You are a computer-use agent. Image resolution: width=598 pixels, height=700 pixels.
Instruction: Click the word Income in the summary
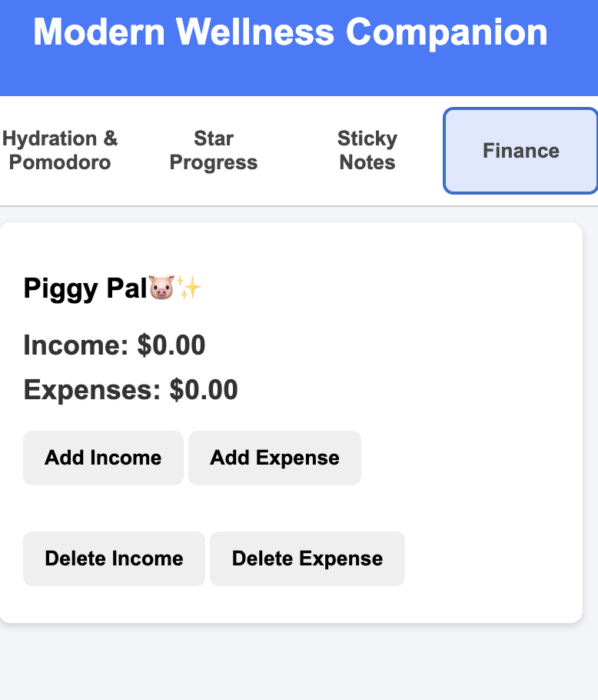point(75,345)
